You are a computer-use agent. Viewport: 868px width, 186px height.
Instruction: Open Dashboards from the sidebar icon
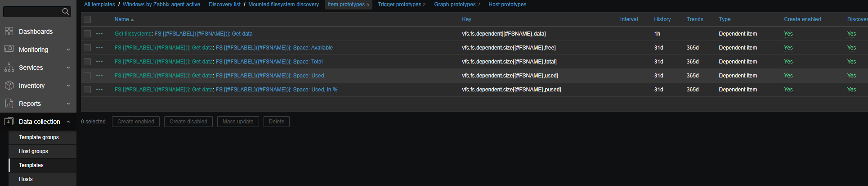click(x=9, y=31)
